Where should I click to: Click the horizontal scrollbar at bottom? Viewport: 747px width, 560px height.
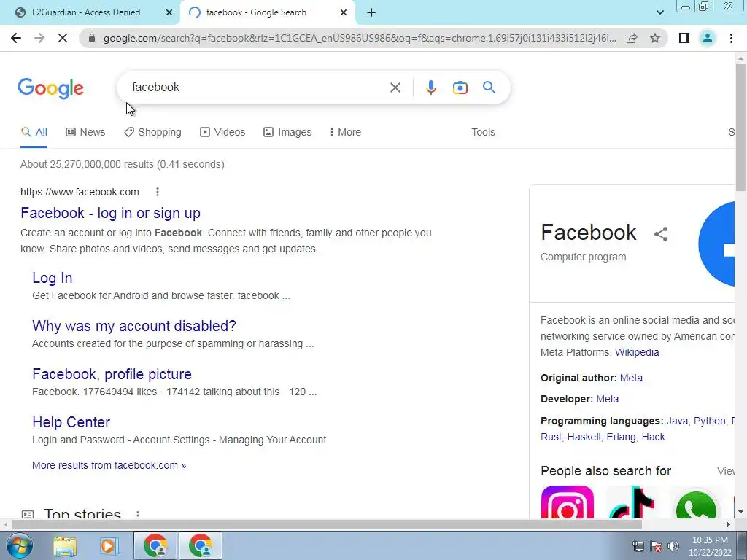pyautogui.click(x=327, y=524)
